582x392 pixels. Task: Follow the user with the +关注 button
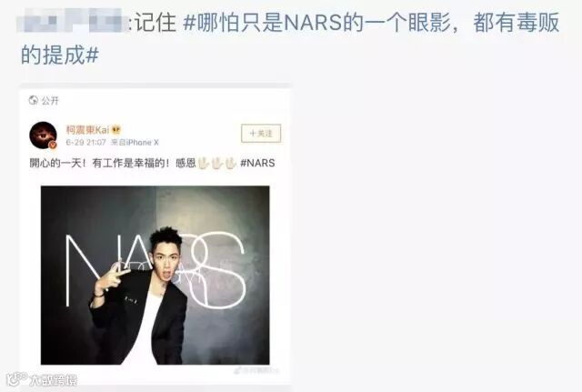pyautogui.click(x=261, y=134)
